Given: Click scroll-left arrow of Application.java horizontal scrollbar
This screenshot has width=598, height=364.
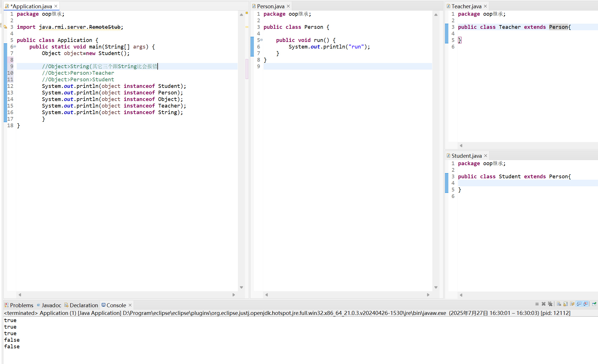Looking at the screenshot, I should (20, 295).
